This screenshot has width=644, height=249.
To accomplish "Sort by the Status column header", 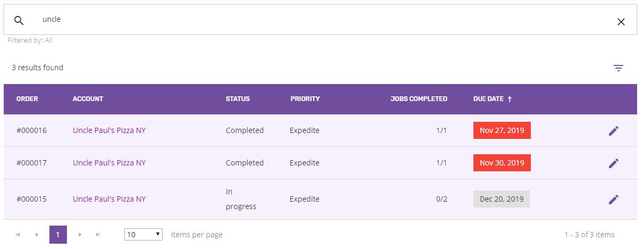I will 238,99.
